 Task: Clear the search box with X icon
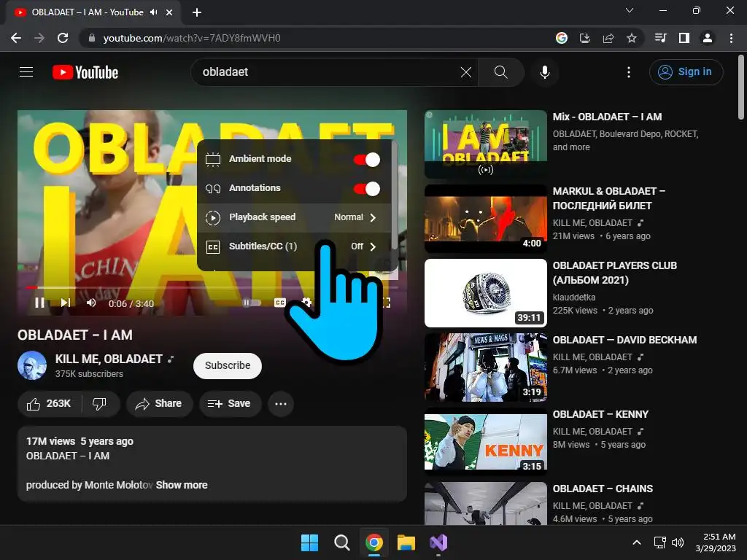(466, 72)
